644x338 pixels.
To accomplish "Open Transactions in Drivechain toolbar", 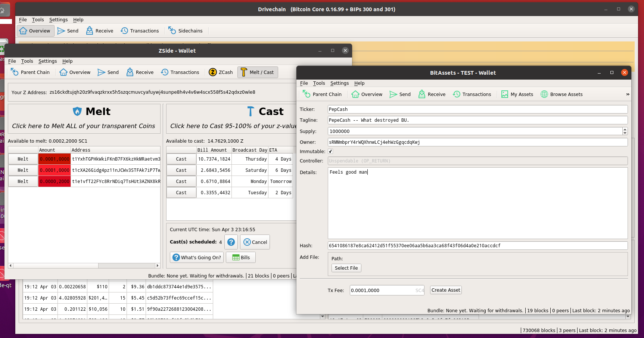I will click(x=140, y=31).
